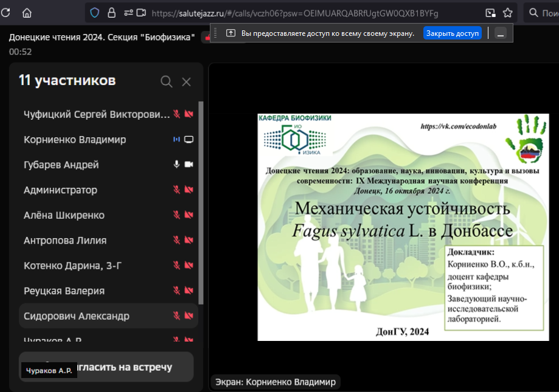This screenshot has height=392, width=559.
Task: Click muted microphone icon for Реуцкая Валерия
Action: pos(176,291)
